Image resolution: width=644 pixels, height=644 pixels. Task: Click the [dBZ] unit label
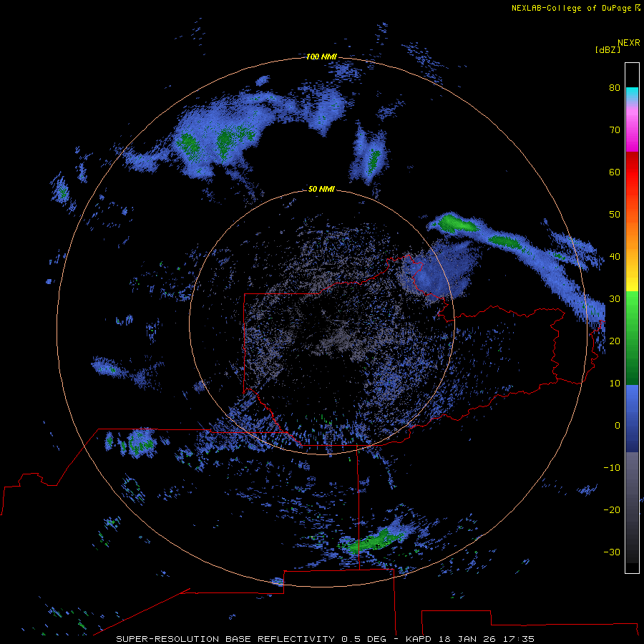point(608,50)
